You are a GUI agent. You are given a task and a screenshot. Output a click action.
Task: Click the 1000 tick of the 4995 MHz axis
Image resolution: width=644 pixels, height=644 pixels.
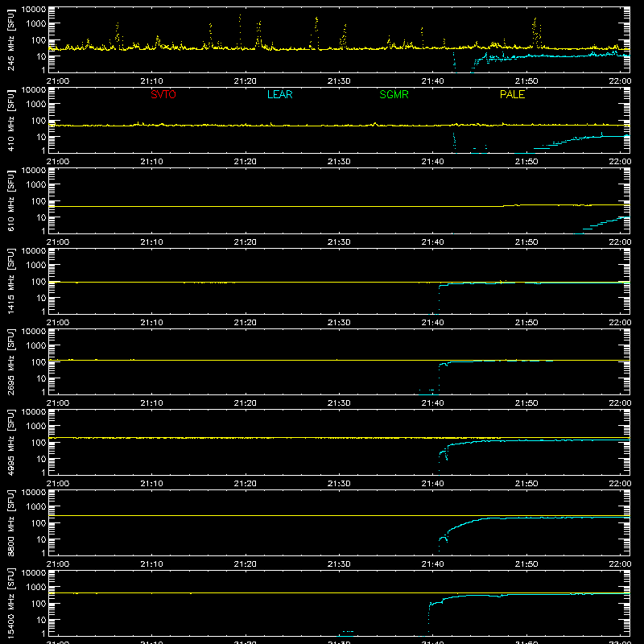coord(36,427)
